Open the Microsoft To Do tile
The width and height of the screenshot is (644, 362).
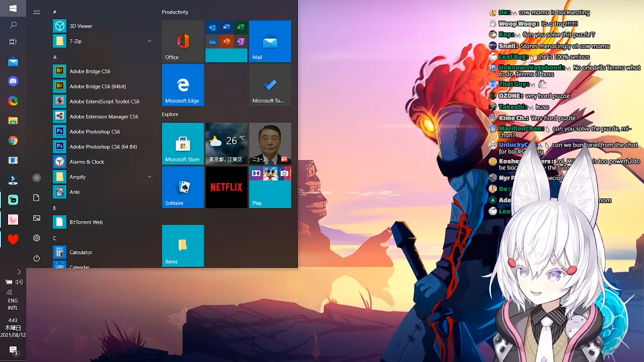coord(270,85)
